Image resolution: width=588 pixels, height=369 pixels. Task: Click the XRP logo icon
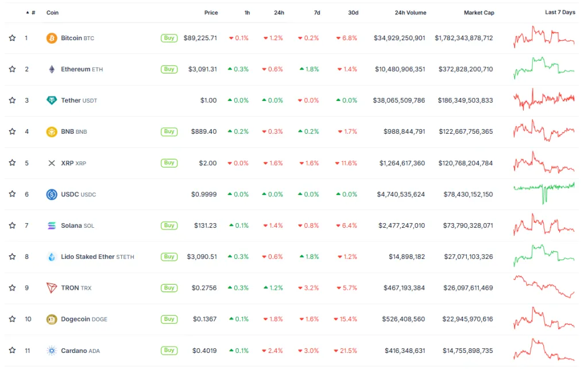point(52,163)
